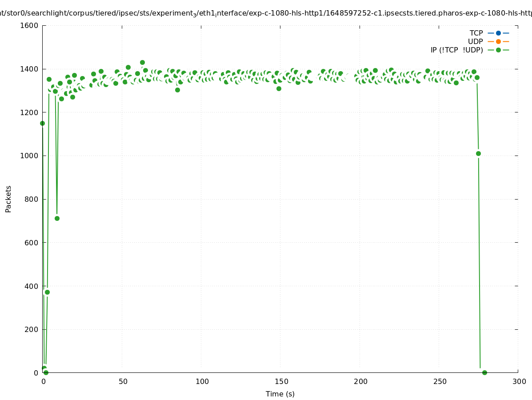Click the 150 tick label on x-axis
This screenshot has width=532, height=400.
pyautogui.click(x=281, y=381)
